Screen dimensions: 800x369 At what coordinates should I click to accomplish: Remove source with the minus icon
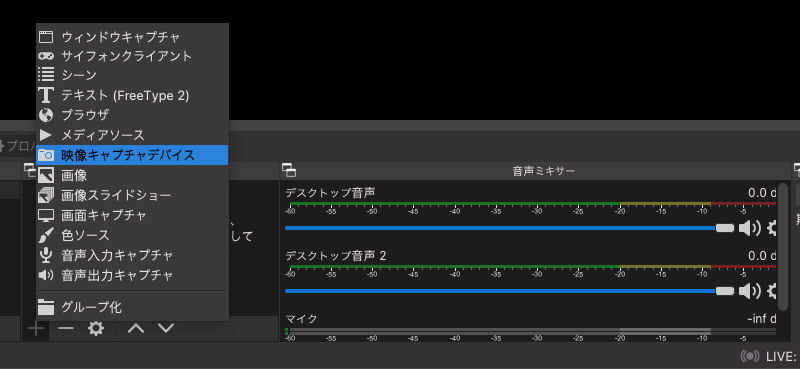tap(66, 328)
